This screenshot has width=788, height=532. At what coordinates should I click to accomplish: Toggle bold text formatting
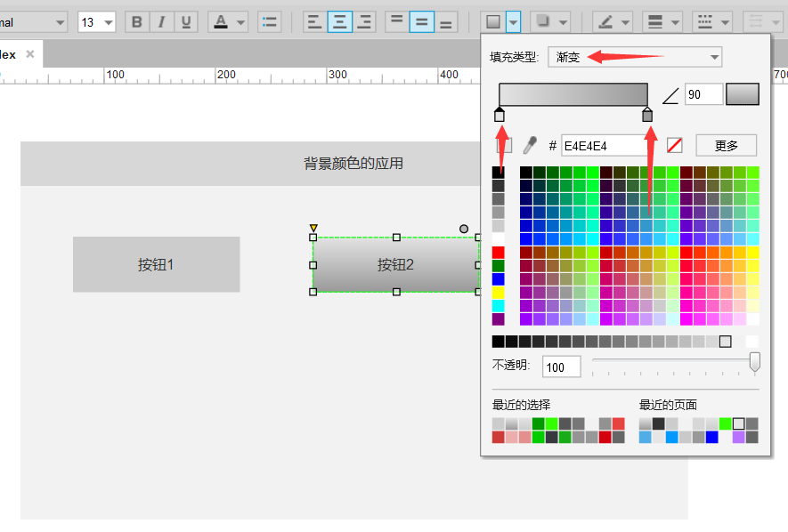tap(137, 22)
